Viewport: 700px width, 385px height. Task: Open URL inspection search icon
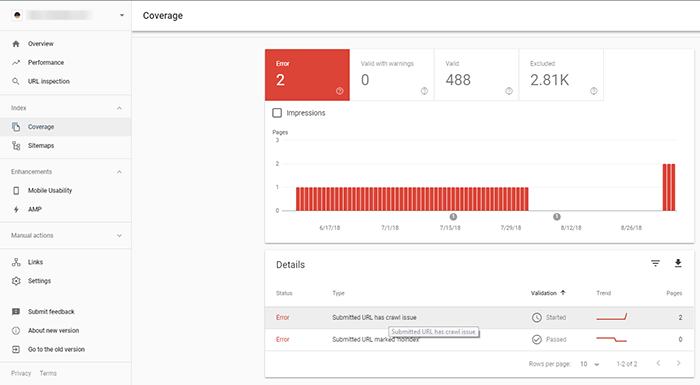click(16, 81)
